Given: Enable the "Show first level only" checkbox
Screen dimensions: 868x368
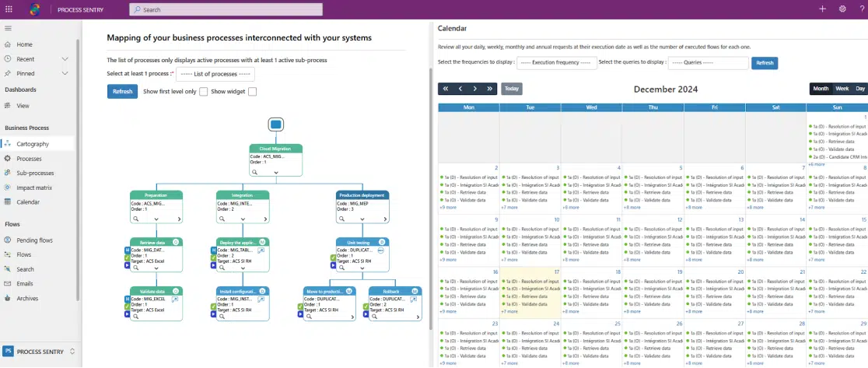Looking at the screenshot, I should tap(204, 92).
